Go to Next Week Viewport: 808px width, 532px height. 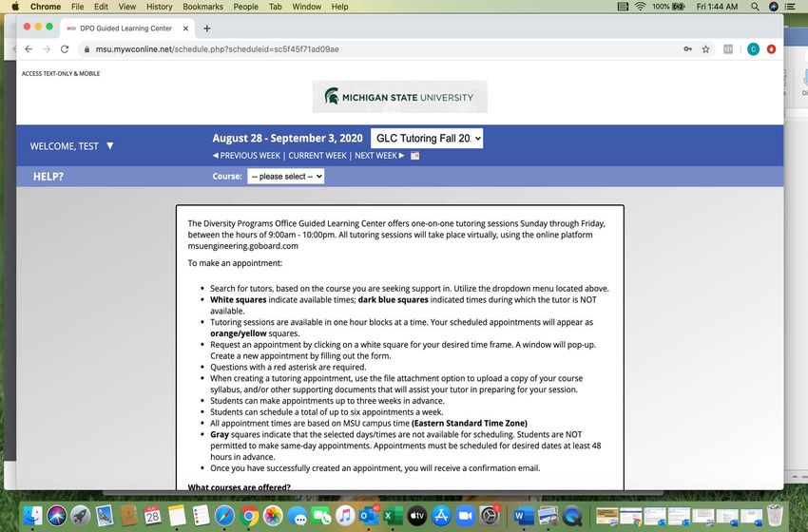coord(380,156)
